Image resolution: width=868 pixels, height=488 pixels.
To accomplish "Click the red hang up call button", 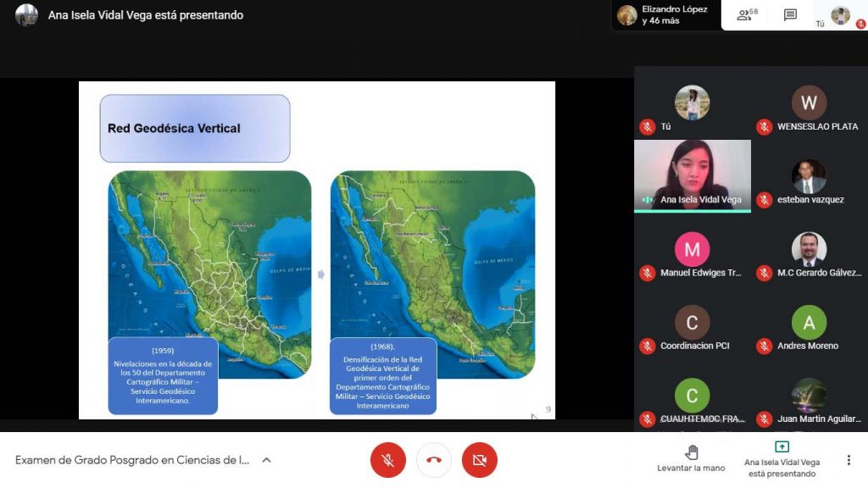I will (434, 460).
